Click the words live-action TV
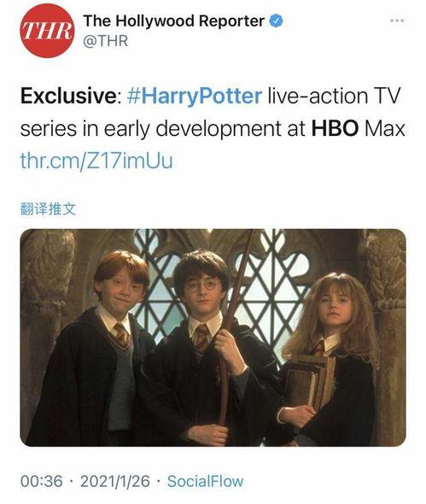The width and height of the screenshot is (426, 504). pyautogui.click(x=334, y=96)
